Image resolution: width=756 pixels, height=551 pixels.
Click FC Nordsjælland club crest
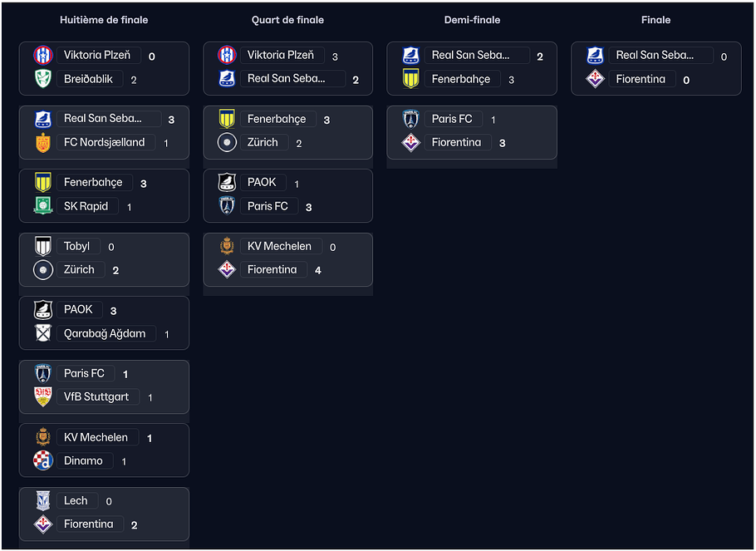tap(43, 142)
